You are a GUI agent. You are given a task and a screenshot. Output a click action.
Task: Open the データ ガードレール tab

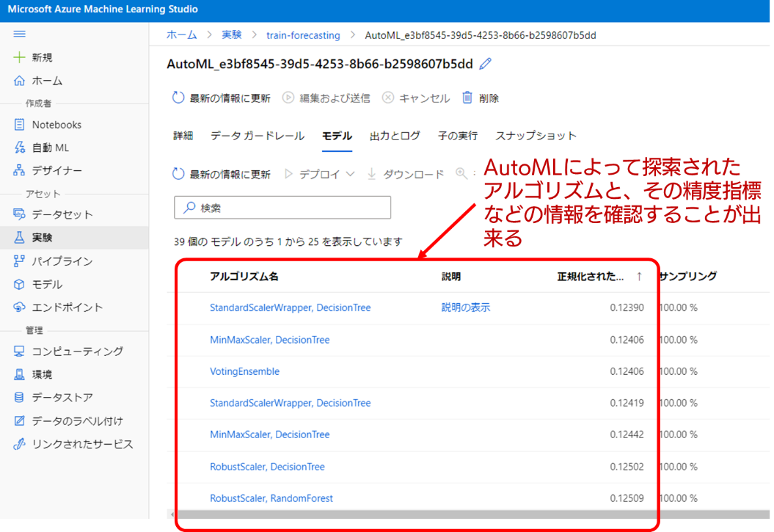pyautogui.click(x=258, y=136)
